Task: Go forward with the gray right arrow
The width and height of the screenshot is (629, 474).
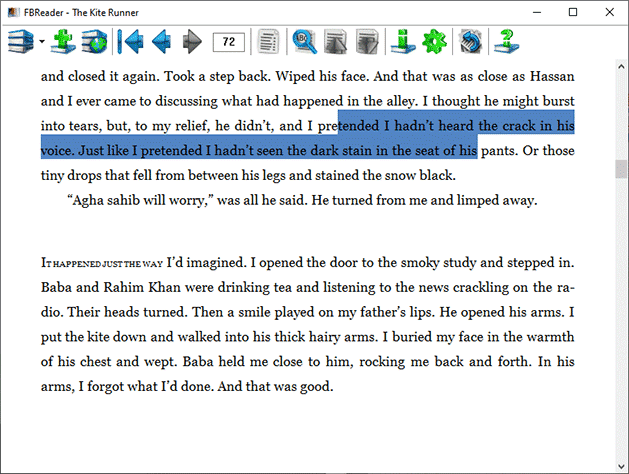Action: (x=192, y=41)
